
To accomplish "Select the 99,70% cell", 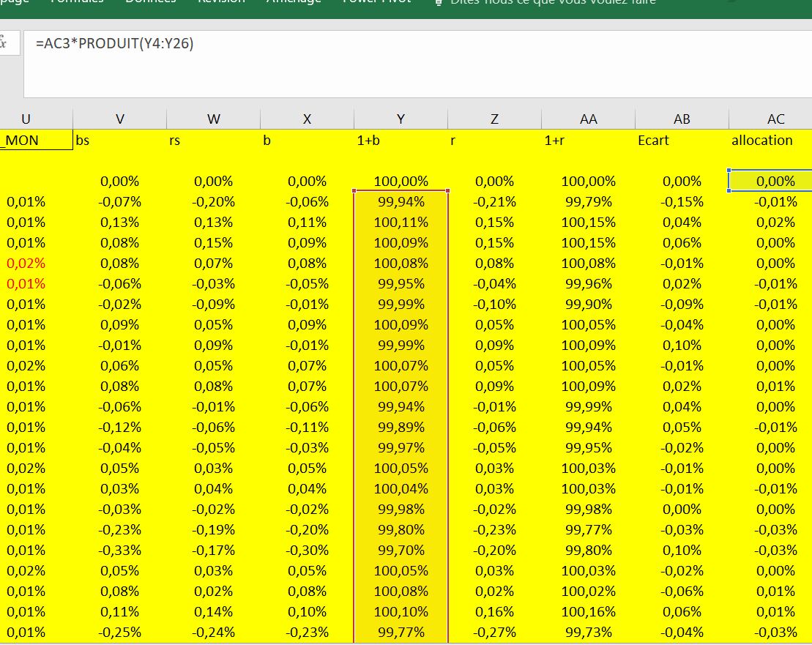I will click(401, 551).
